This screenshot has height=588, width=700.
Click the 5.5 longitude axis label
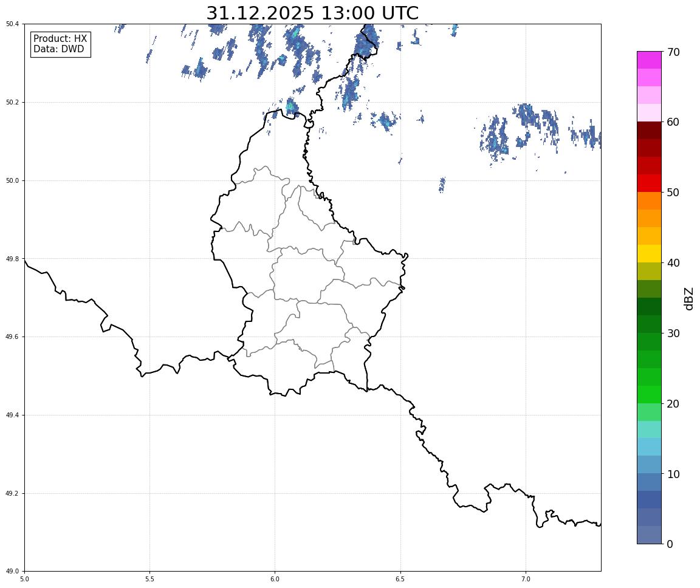(x=150, y=579)
